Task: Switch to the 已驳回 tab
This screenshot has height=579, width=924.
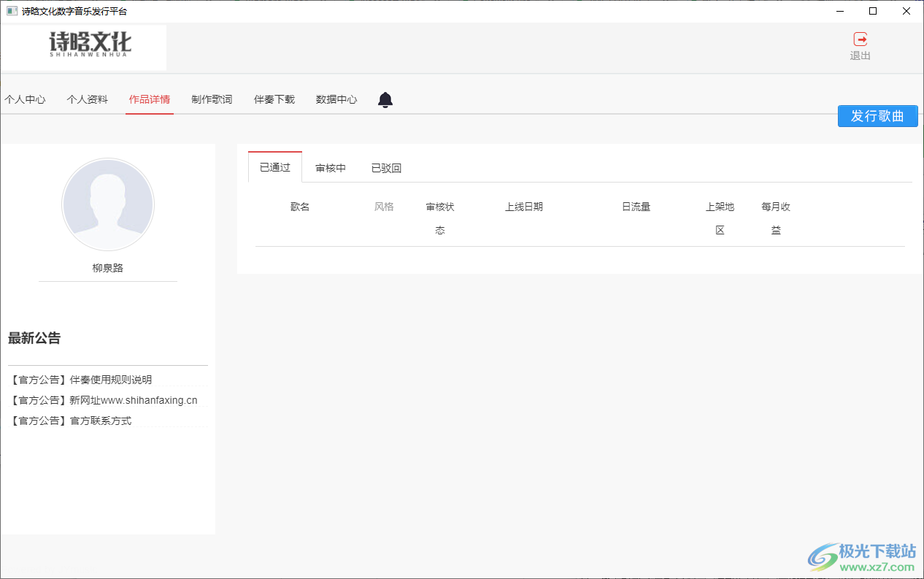Action: (x=386, y=167)
